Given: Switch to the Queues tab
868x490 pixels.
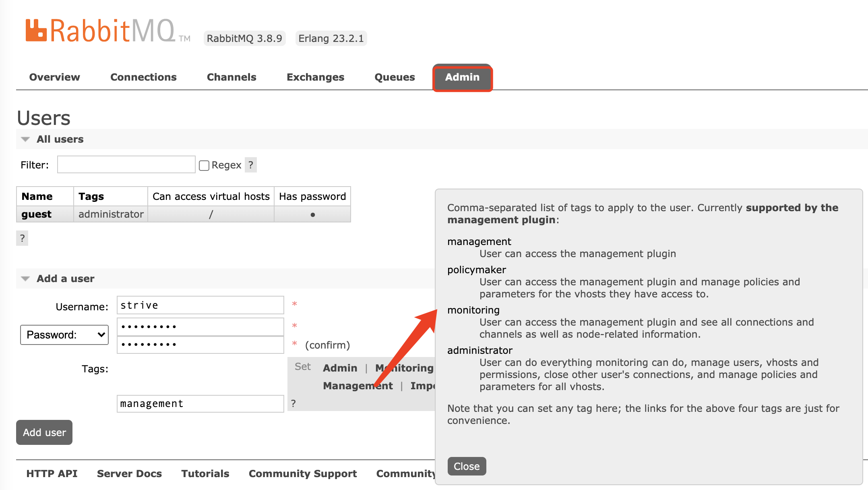Looking at the screenshot, I should tap(395, 77).
